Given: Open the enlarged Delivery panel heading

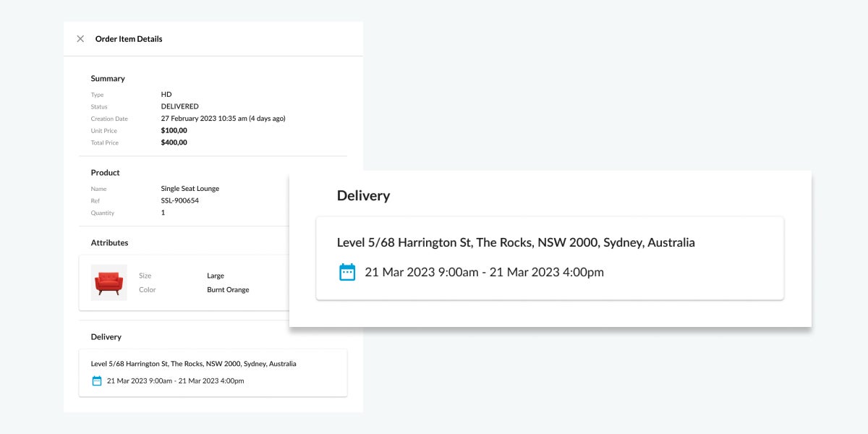Looking at the screenshot, I should coord(363,195).
